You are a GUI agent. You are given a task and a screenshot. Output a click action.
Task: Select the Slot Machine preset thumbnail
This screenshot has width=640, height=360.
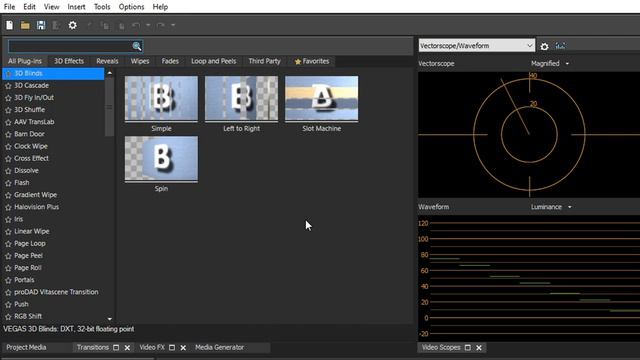click(x=322, y=98)
